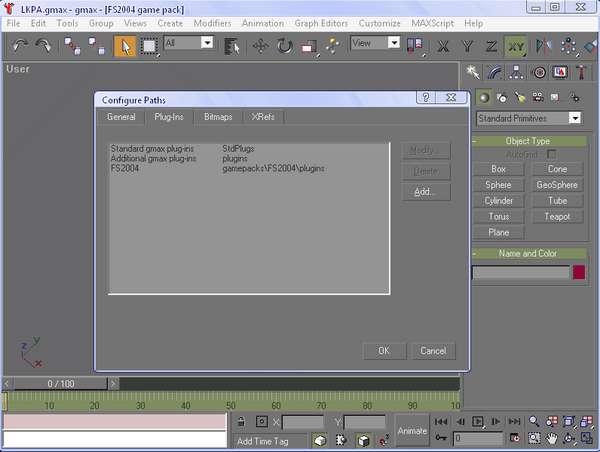
Task: Click the Undo arrow in the main toolbar
Action: (x=20, y=45)
